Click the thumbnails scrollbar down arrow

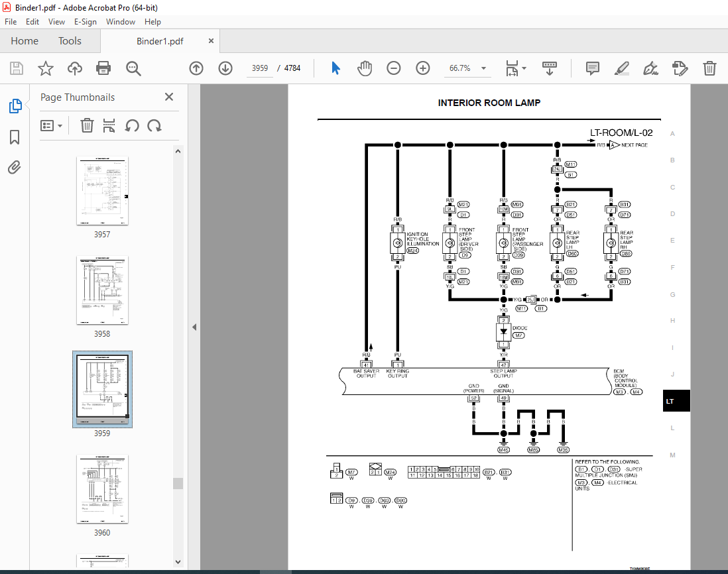(x=178, y=561)
